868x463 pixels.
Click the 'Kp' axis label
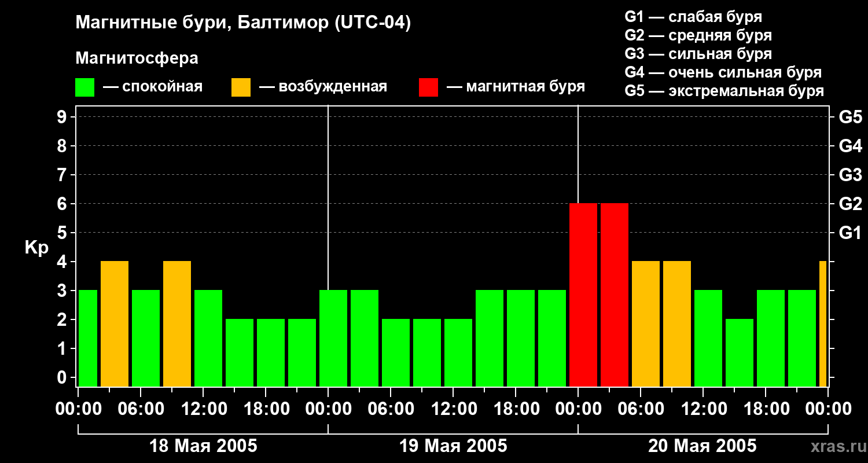pos(36,248)
